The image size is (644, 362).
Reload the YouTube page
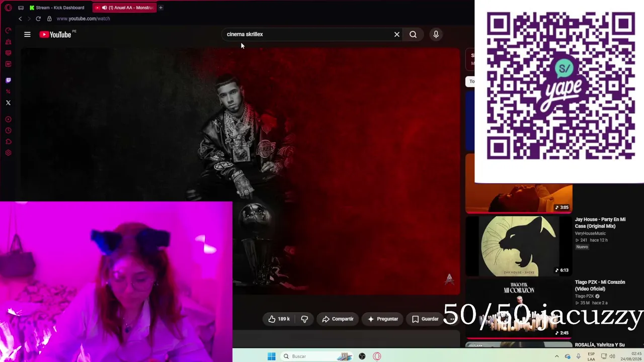pyautogui.click(x=38, y=19)
